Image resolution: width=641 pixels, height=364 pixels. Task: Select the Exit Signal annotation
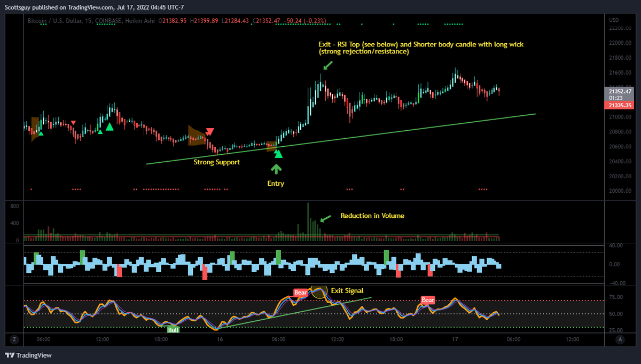[347, 290]
